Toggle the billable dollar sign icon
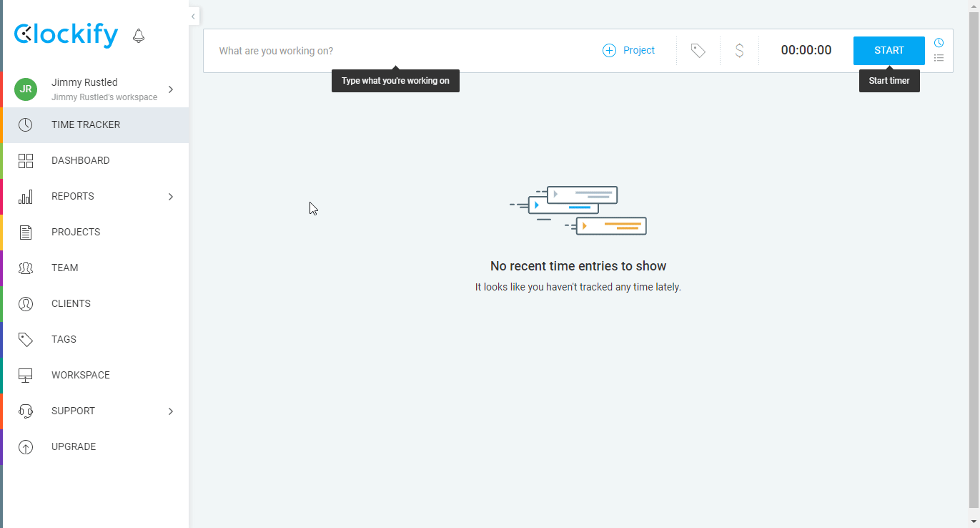 coord(739,51)
